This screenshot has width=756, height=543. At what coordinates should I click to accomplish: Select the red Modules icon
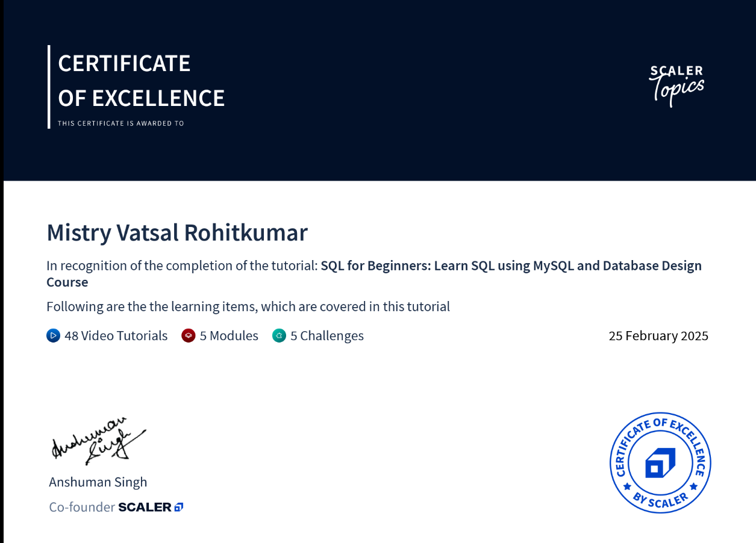click(x=188, y=336)
